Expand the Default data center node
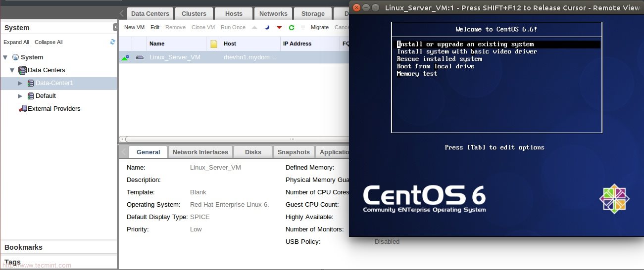The image size is (644, 270). [x=20, y=96]
